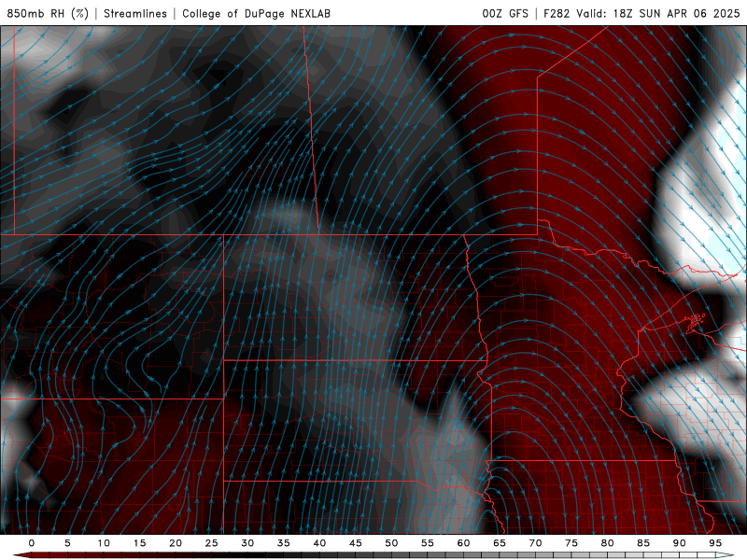Click the colorbar value label 20

pos(176,543)
